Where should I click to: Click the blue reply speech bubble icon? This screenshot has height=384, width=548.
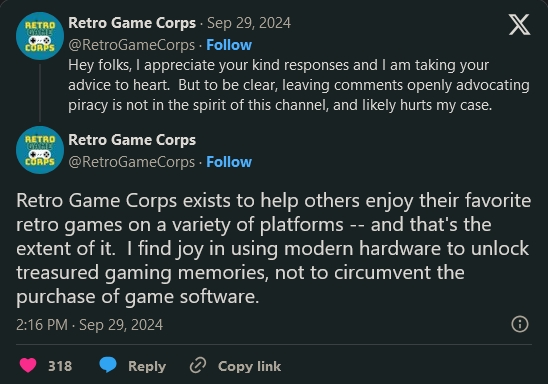coord(108,365)
